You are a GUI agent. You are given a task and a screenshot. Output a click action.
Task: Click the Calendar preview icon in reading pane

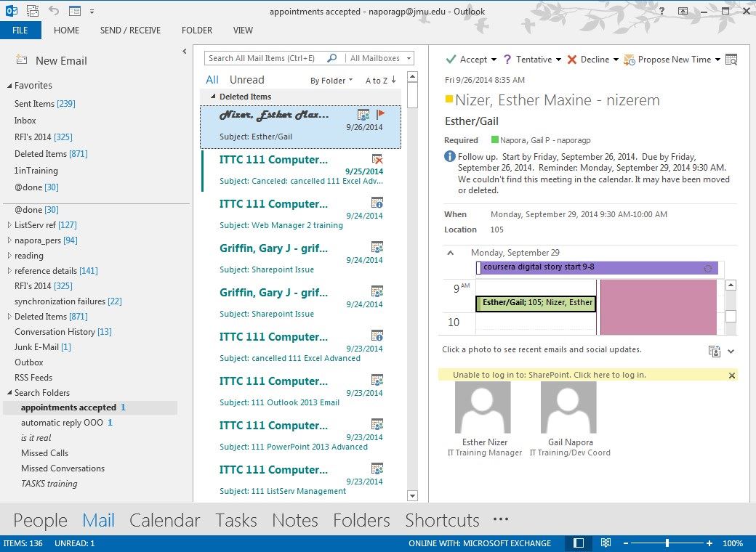(x=731, y=60)
